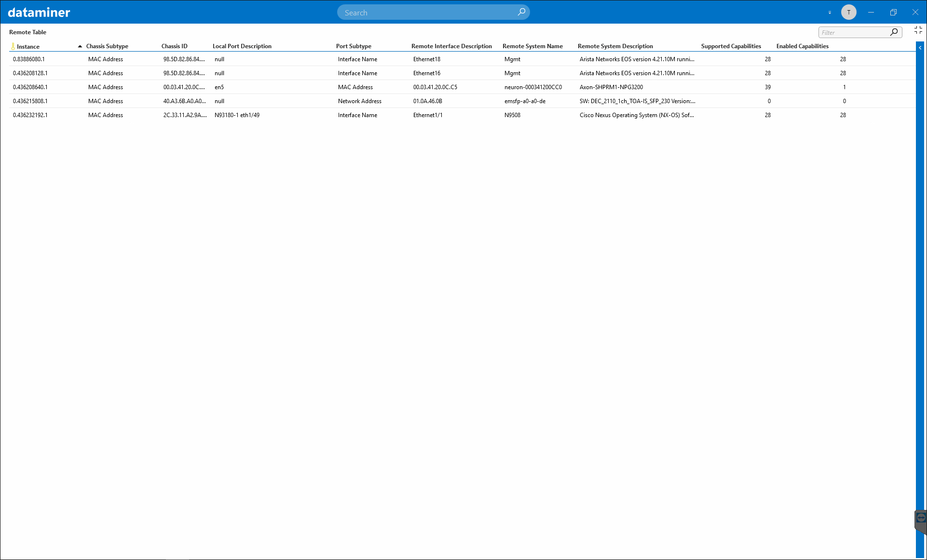Viewport: 927px width, 560px height.
Task: Expand the right side panel chevron
Action: tap(920, 48)
